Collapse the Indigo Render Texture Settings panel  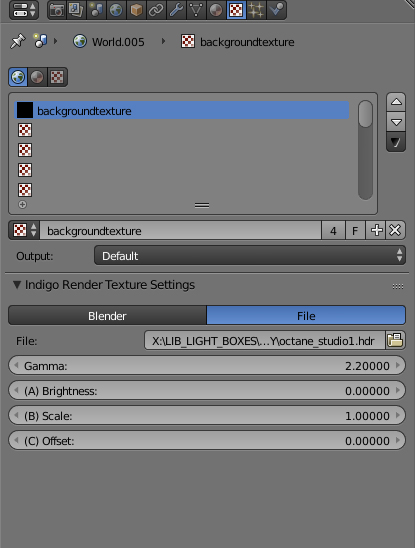tap(16, 285)
